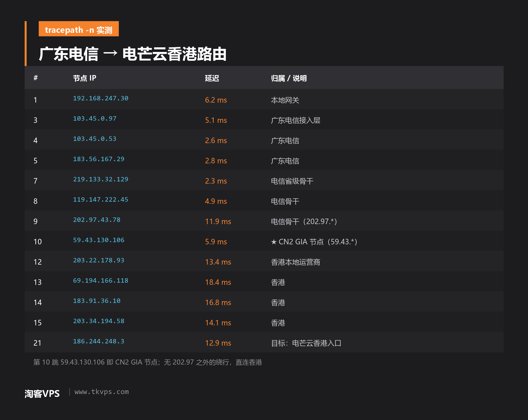The height and width of the screenshot is (420, 528).
Task: Click the '14.1 ms' latency value
Action: click(x=218, y=323)
